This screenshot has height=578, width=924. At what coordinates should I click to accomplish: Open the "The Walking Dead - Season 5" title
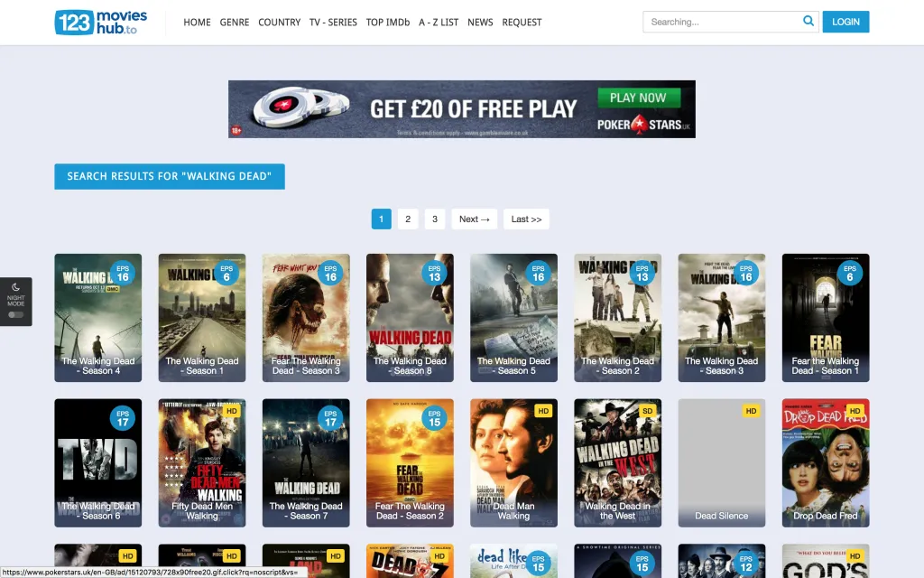[x=513, y=366]
